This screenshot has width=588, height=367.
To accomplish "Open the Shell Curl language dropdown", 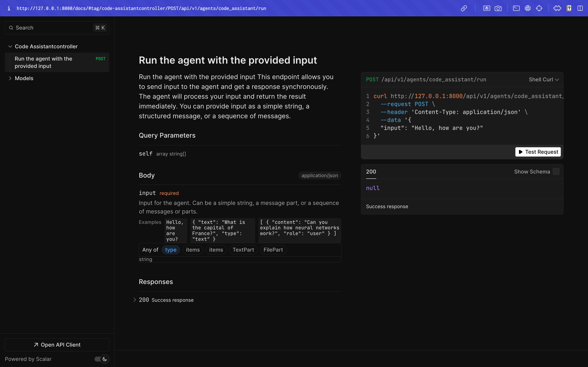I will coord(544,79).
